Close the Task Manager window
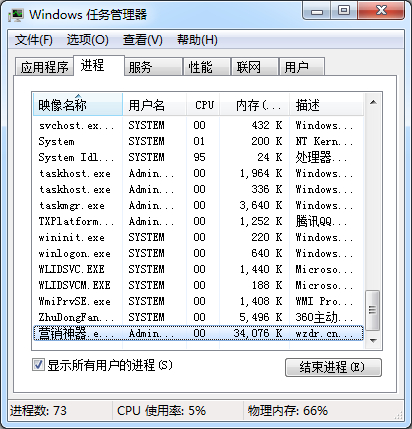Image resolution: width=412 pixels, height=429 pixels. [381, 11]
